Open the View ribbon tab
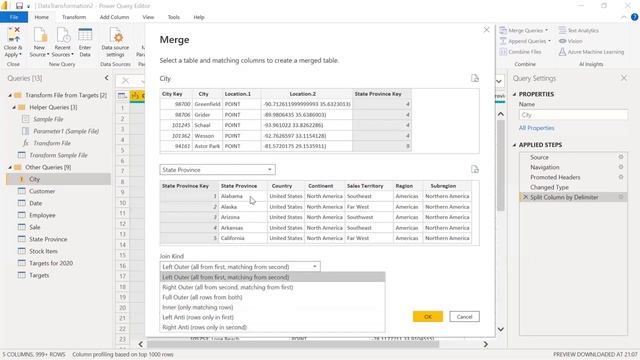This screenshot has height=360, width=640. 148,17
